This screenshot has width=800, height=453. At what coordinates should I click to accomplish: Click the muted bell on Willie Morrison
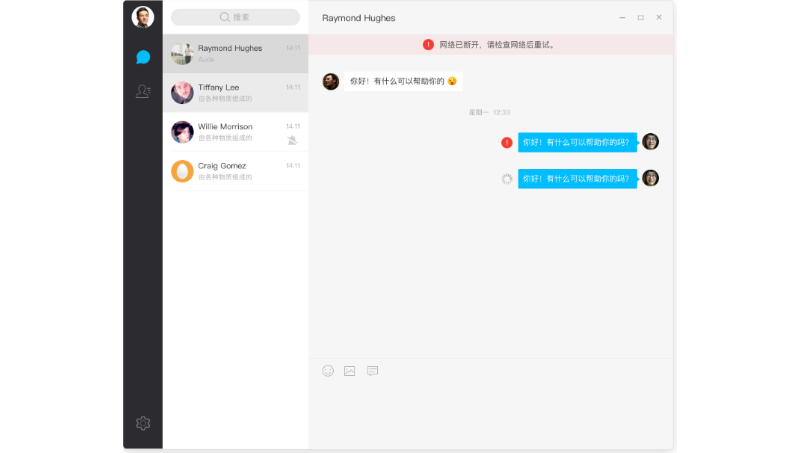pos(292,140)
